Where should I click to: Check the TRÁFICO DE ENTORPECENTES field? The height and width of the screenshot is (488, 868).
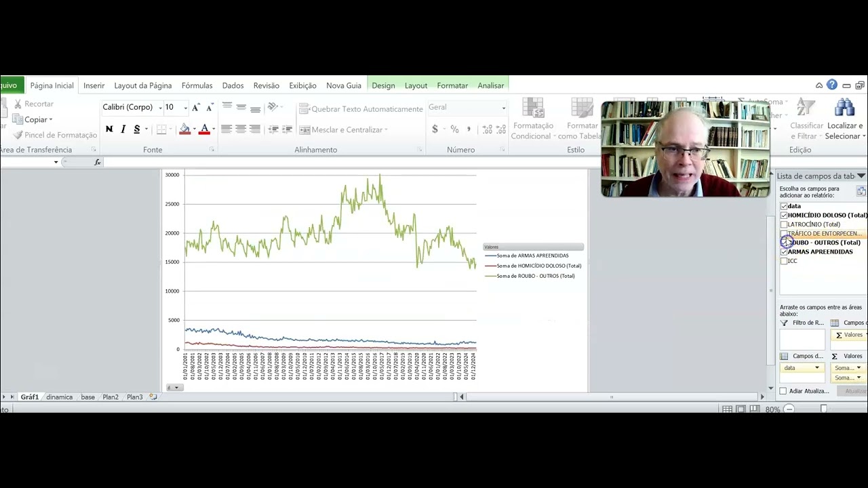(x=784, y=234)
